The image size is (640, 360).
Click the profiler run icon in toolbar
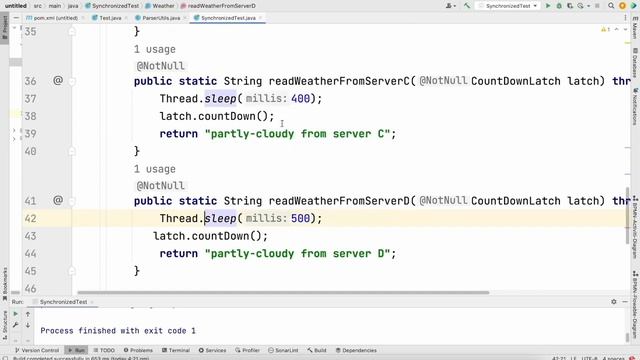point(580,6)
